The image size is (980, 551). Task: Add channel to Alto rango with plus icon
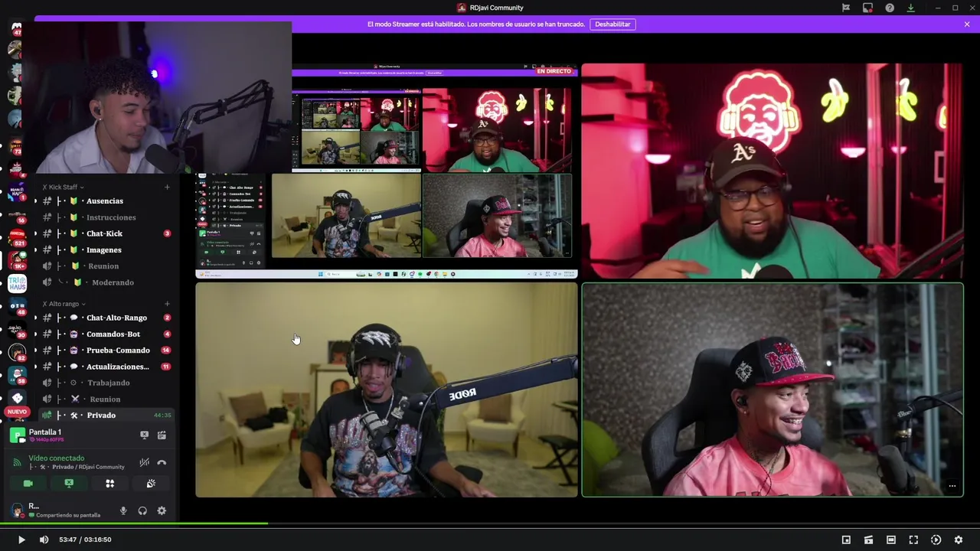[x=167, y=304]
